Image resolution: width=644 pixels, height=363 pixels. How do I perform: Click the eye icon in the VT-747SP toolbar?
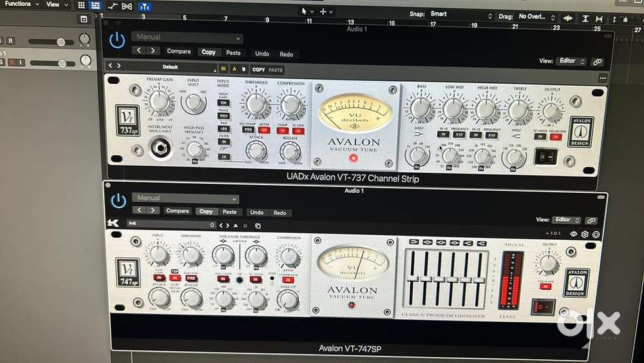(574, 234)
